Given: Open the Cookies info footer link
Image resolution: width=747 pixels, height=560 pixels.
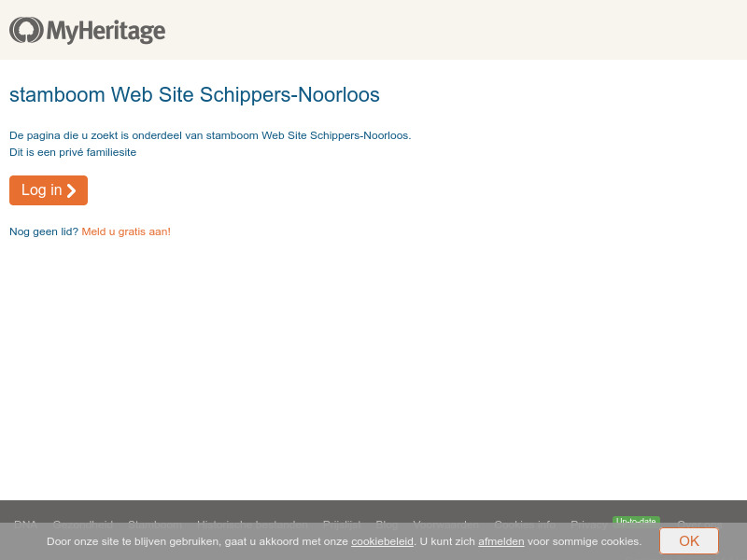Looking at the screenshot, I should click(x=523, y=525).
